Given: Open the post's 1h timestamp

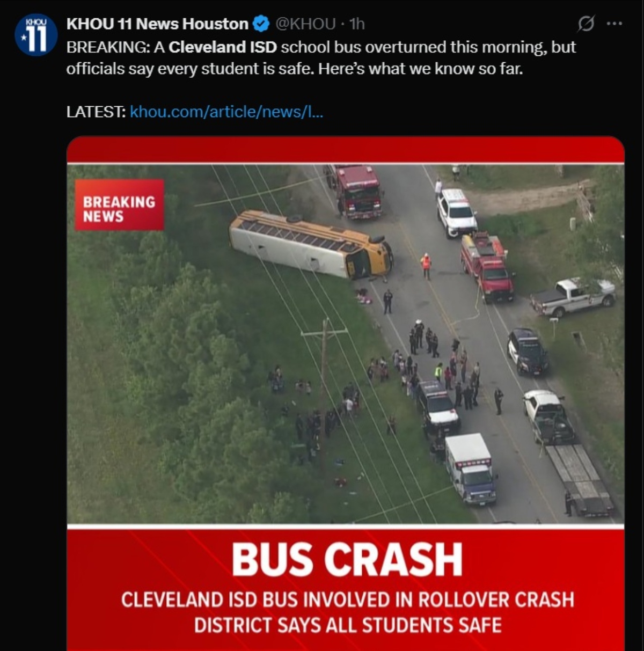Looking at the screenshot, I should coord(357,24).
